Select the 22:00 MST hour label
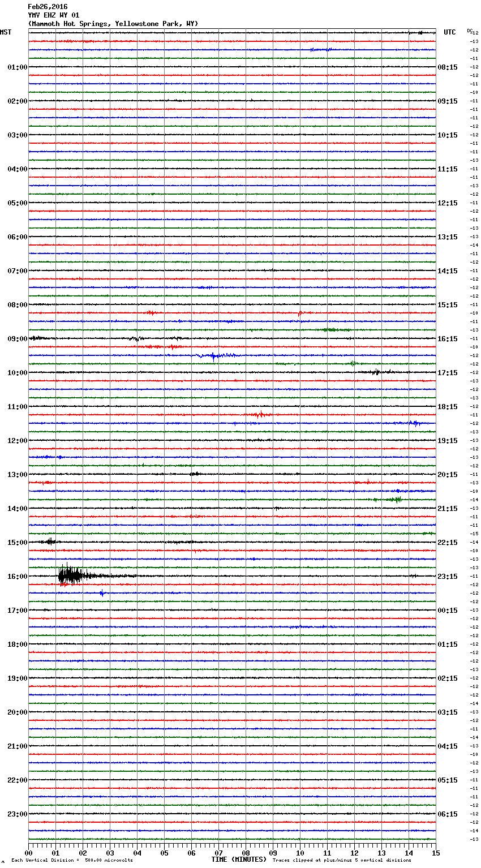The height and width of the screenshot is (868, 481). point(18,780)
